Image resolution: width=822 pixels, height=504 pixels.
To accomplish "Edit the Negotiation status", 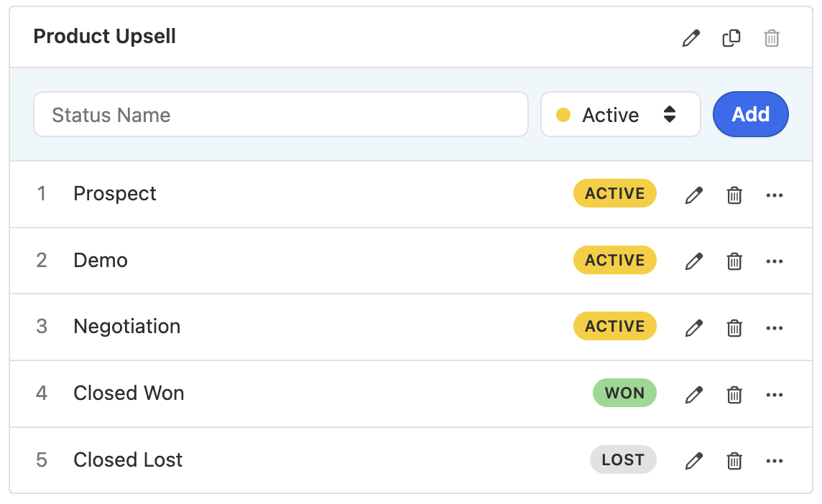I will pyautogui.click(x=693, y=327).
